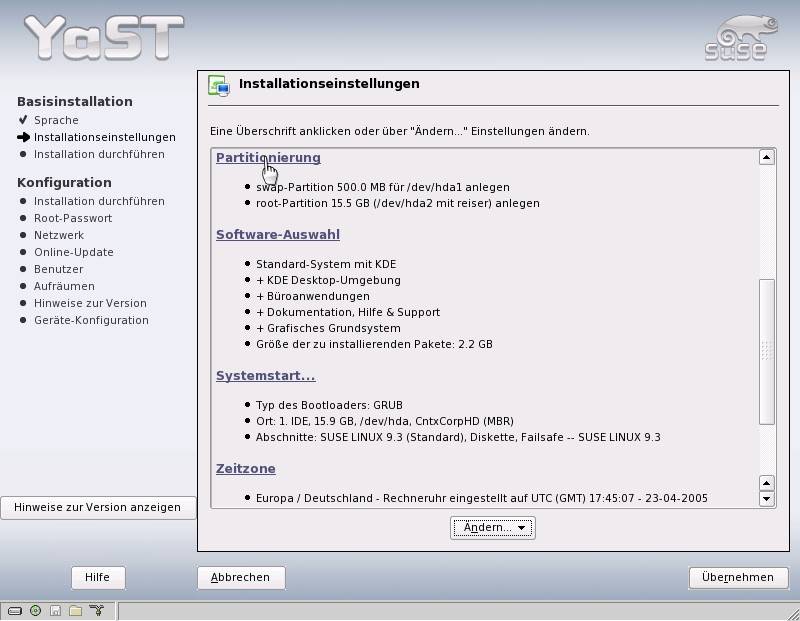Screen dimensions: 800x621
Task: Select Sprache step in Basisinstallation
Action: click(56, 120)
